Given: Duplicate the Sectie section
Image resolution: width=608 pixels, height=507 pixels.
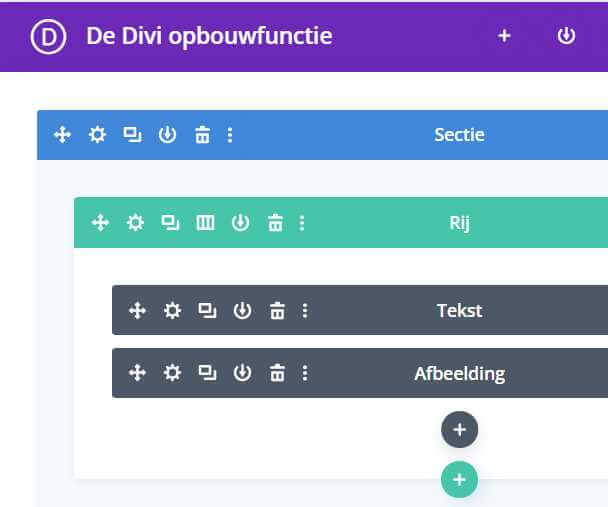Looking at the screenshot, I should tap(132, 135).
